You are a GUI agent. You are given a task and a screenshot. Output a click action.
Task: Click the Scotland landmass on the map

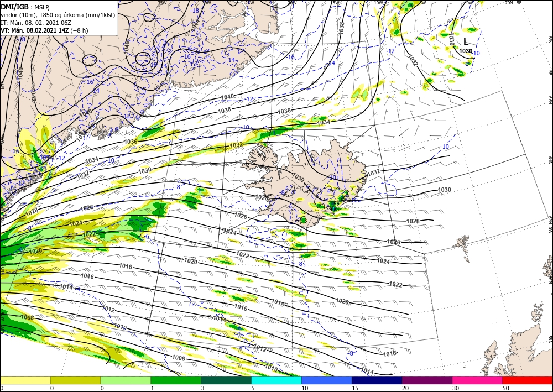coord(519,349)
